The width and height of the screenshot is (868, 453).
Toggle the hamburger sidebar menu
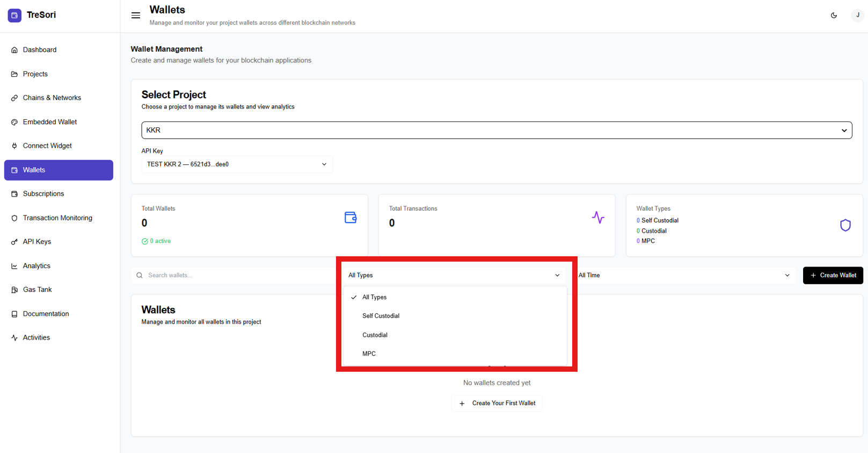tap(136, 16)
